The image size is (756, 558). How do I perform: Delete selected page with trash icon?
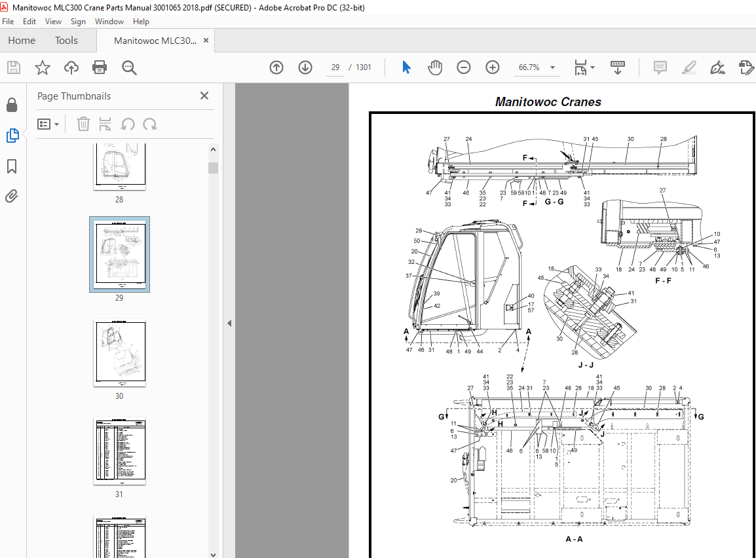[x=83, y=124]
